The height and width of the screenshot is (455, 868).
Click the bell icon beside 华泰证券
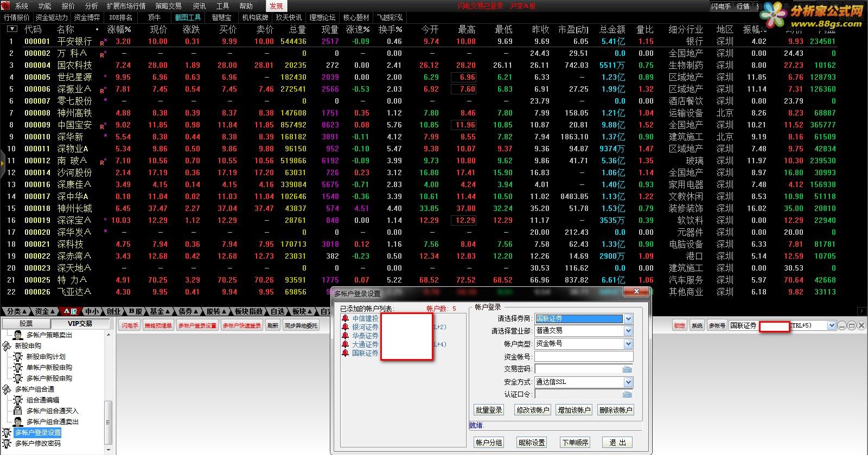tap(346, 336)
